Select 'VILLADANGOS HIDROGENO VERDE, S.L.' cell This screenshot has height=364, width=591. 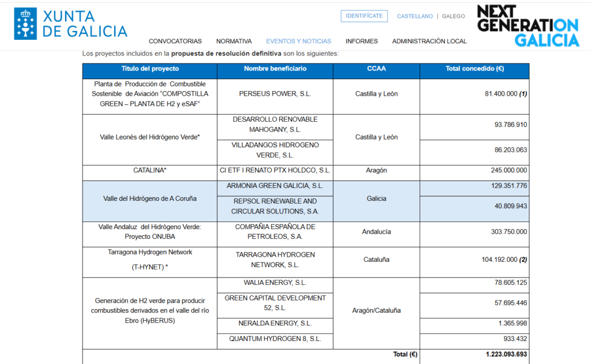275,153
